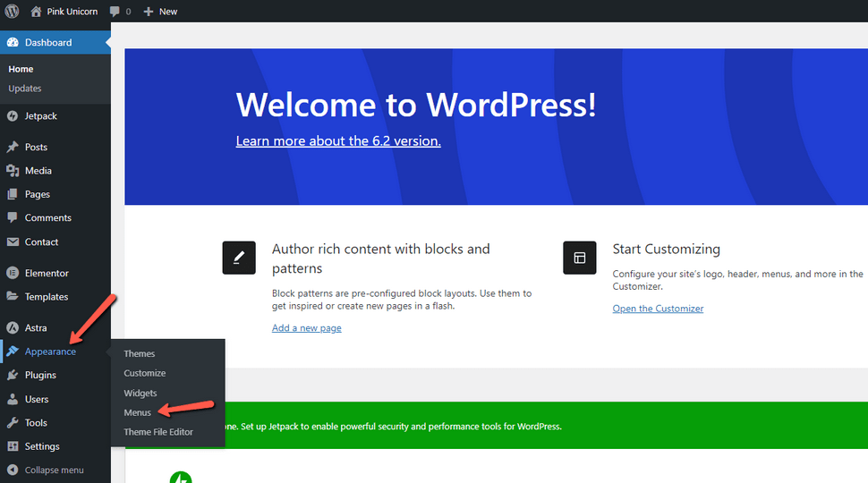Viewport: 868px width, 483px height.
Task: Click the home icon beside Pink Unicorn
Action: 36,11
